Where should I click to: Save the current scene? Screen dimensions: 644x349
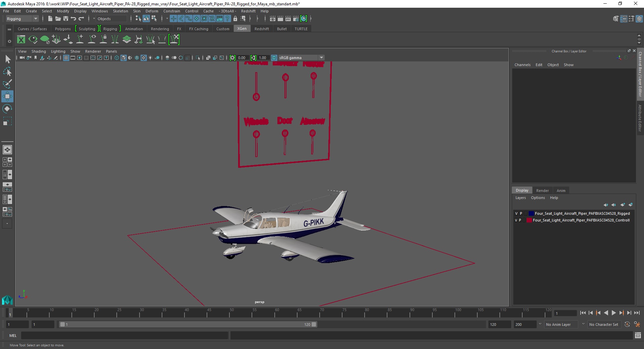(x=66, y=19)
